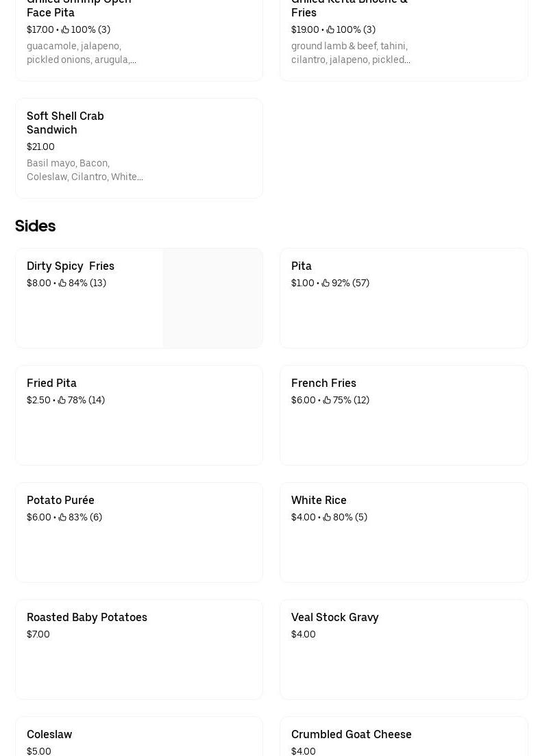Click White Rice thumbs-up rating icon

coord(327,517)
